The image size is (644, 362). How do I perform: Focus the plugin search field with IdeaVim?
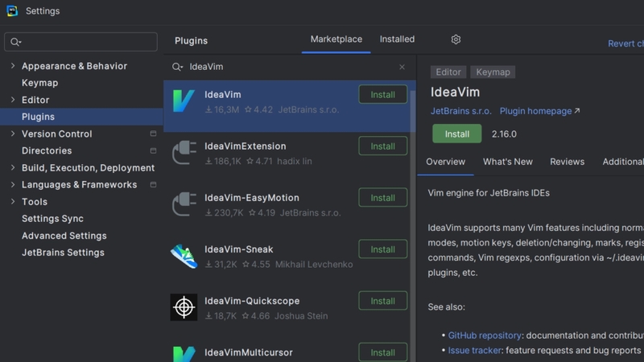(x=289, y=67)
